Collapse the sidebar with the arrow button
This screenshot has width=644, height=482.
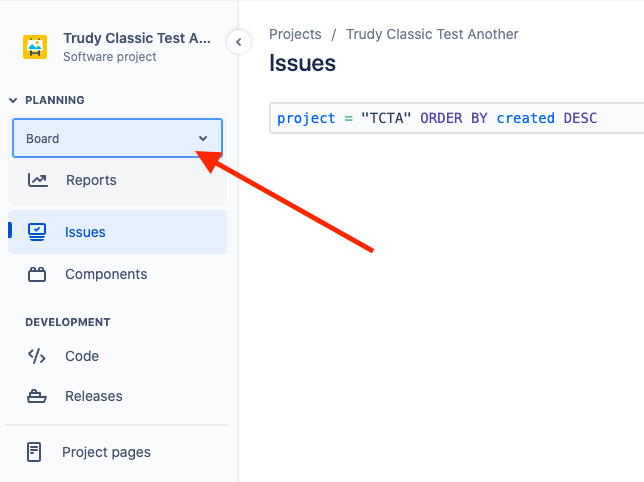pyautogui.click(x=238, y=42)
